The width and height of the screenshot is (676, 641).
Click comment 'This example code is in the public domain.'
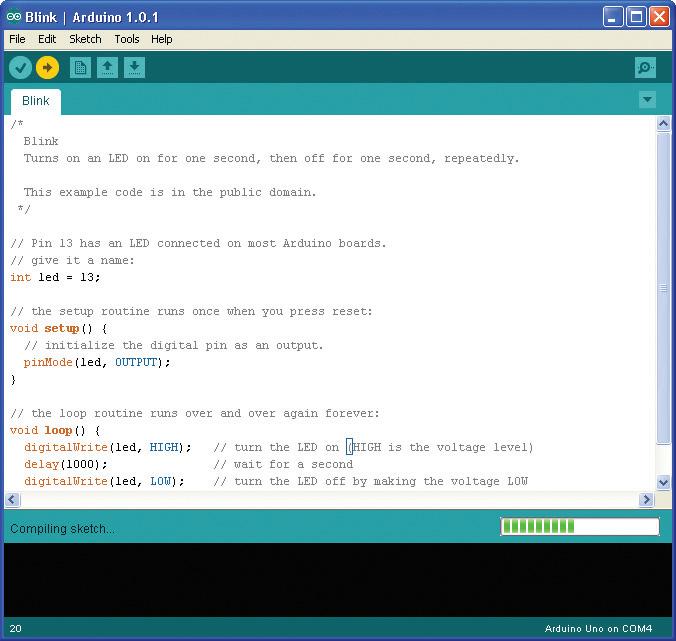(170, 192)
